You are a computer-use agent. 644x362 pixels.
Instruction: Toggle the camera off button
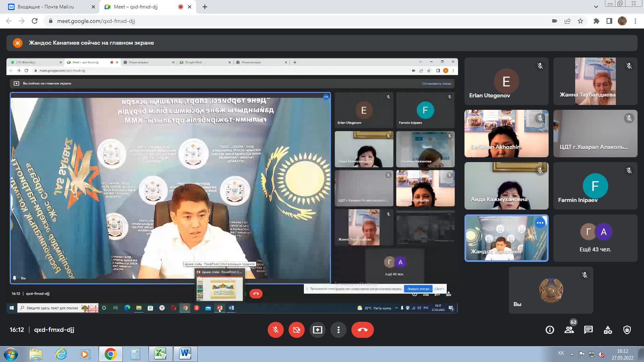point(297,330)
